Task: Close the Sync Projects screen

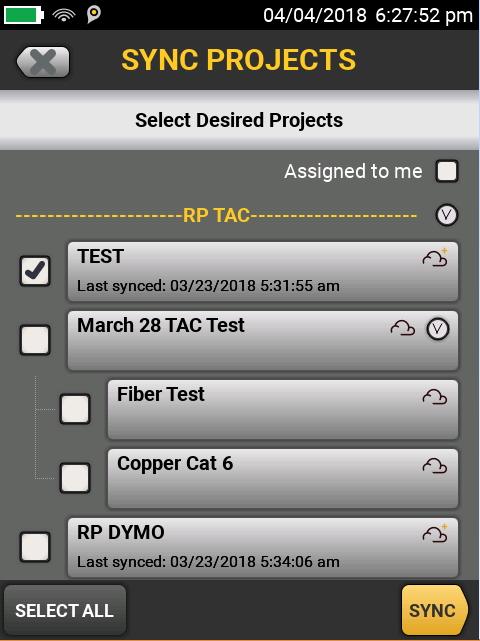Action: 43,62
